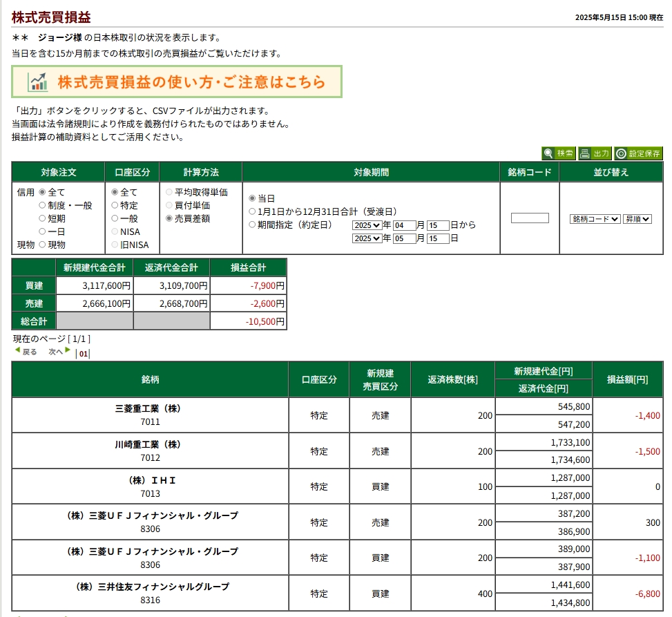
Task: Select 全て under 信用 in 対象注文
Action: [42, 192]
